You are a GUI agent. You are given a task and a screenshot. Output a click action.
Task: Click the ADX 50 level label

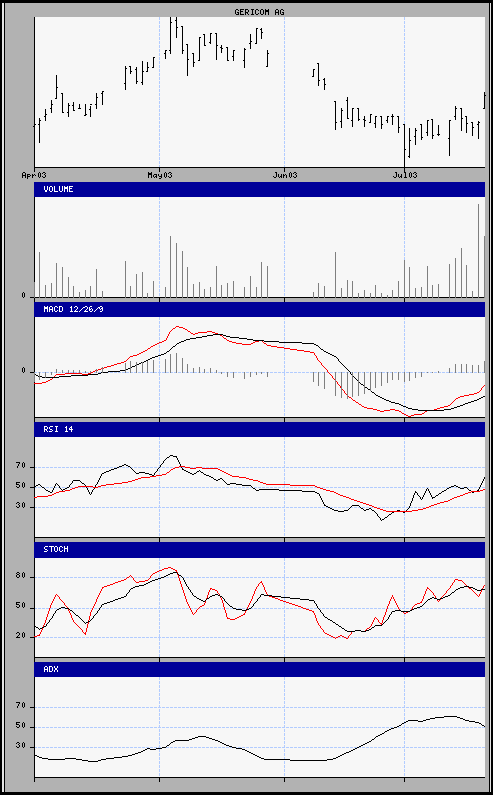pos(20,727)
